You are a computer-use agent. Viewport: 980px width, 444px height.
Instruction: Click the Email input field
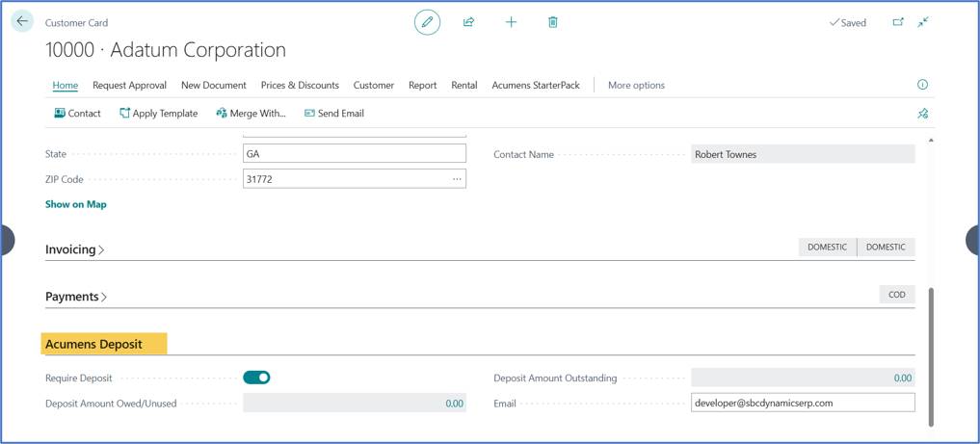(803, 403)
